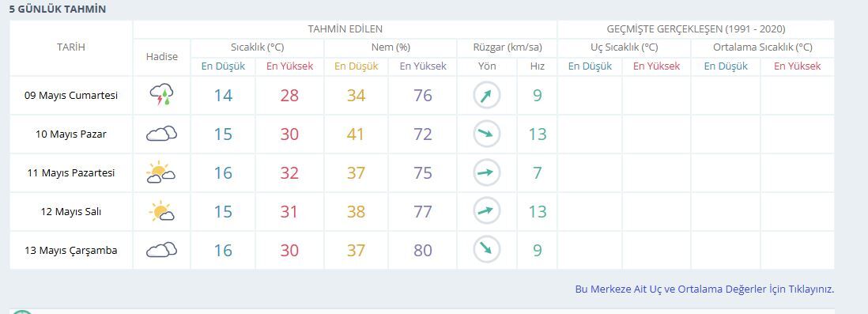Viewport: 868px width, 314px height.
Task: Click 'GEÇMİŞTE GERÇEKLEŞEN (1991 - 2020)' header
Action: 696,29
